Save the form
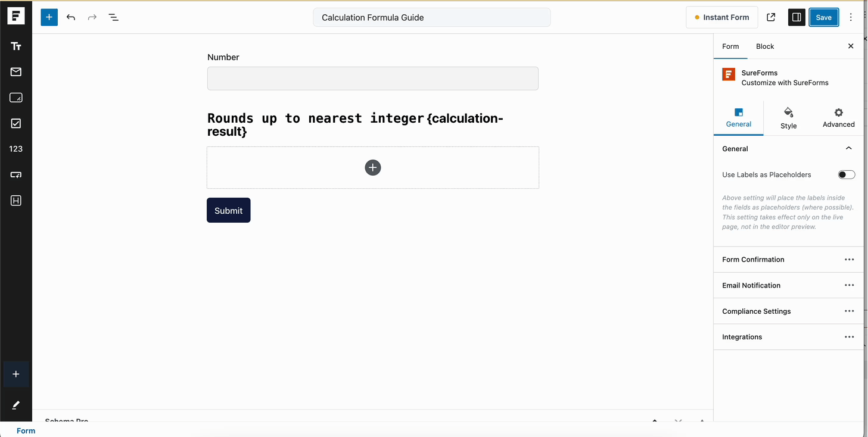The image size is (868, 437). click(823, 17)
